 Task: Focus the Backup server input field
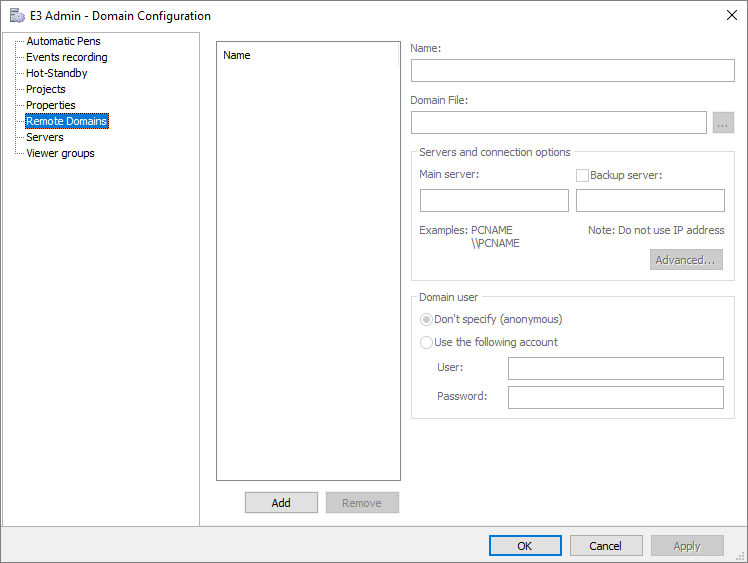pos(650,200)
